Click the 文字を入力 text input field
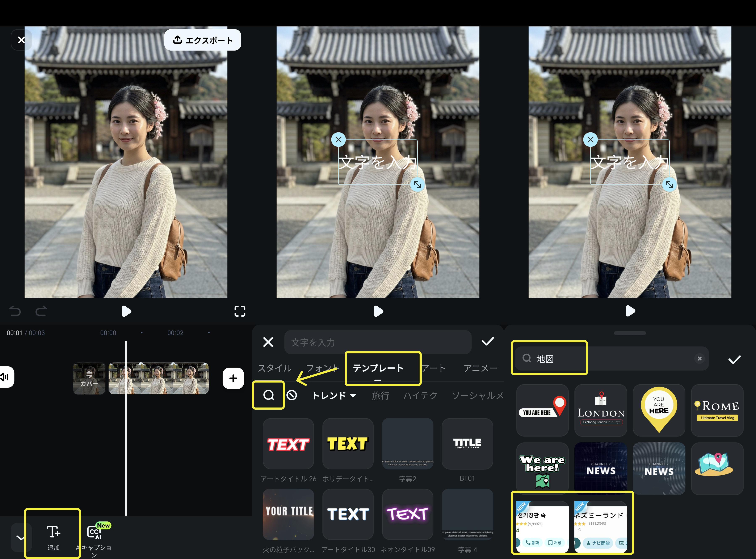 point(378,342)
